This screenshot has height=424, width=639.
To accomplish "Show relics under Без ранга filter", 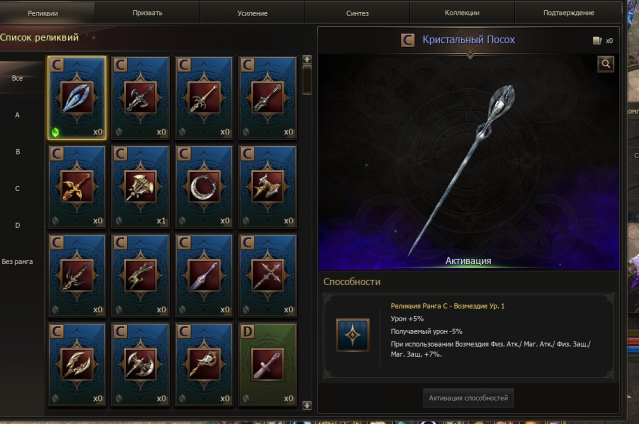I will pyautogui.click(x=17, y=262).
